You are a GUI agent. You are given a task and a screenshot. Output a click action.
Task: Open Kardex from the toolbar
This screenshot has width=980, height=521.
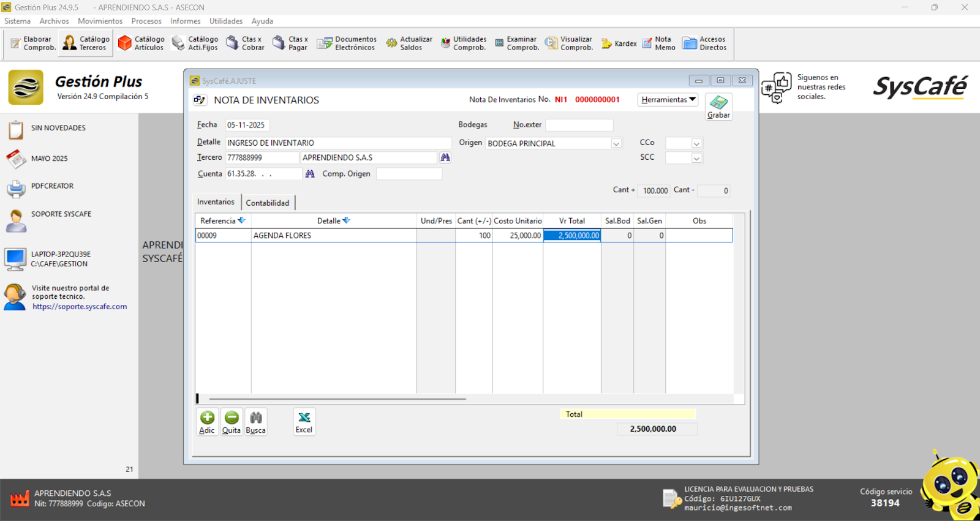coord(619,43)
